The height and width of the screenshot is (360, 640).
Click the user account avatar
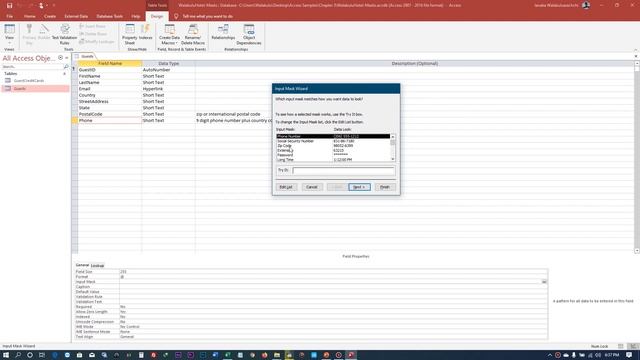pyautogui.click(x=586, y=5)
